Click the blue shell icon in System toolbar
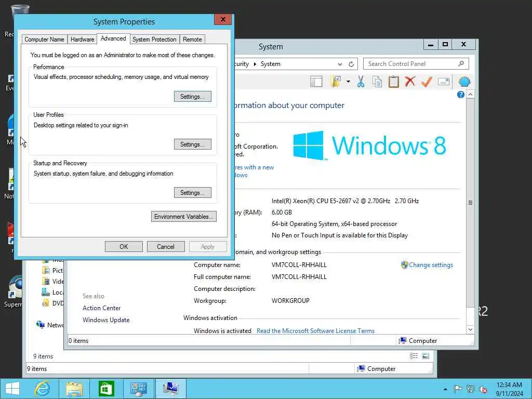This screenshot has width=532, height=399. coord(464,82)
